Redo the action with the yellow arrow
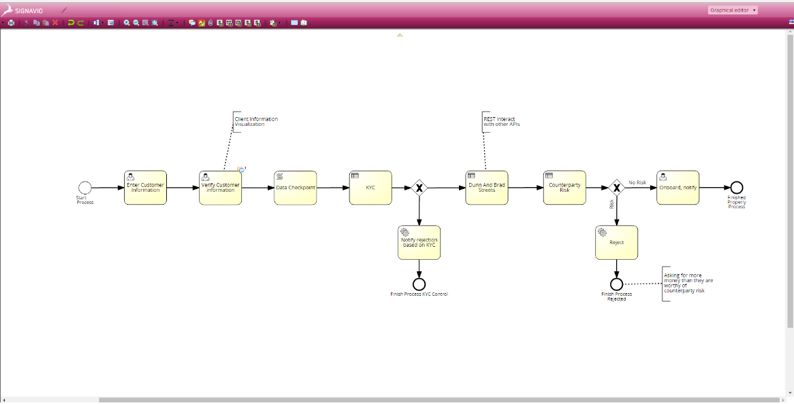Viewport: 794px width, 404px height. pyautogui.click(x=81, y=23)
